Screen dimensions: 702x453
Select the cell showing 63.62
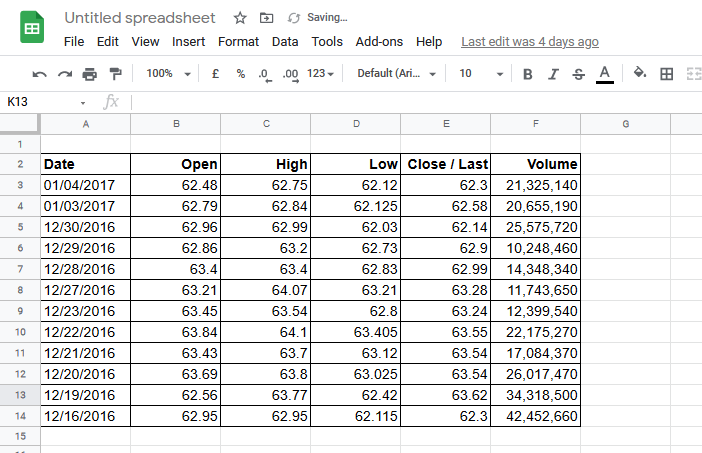pyautogui.click(x=445, y=395)
